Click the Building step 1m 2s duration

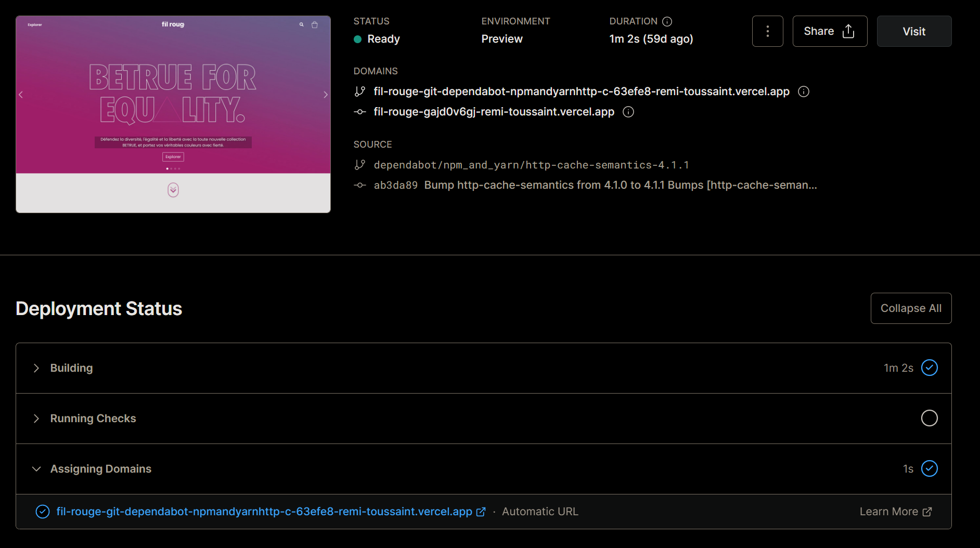[898, 368]
